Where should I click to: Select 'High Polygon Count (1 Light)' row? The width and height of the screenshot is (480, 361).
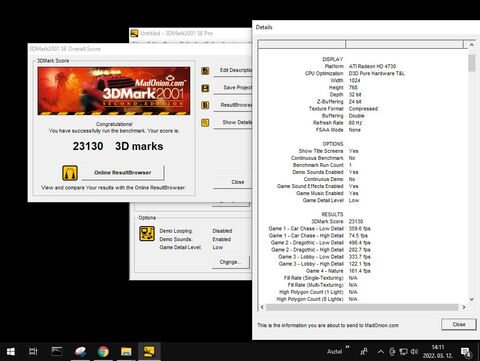coord(318,292)
